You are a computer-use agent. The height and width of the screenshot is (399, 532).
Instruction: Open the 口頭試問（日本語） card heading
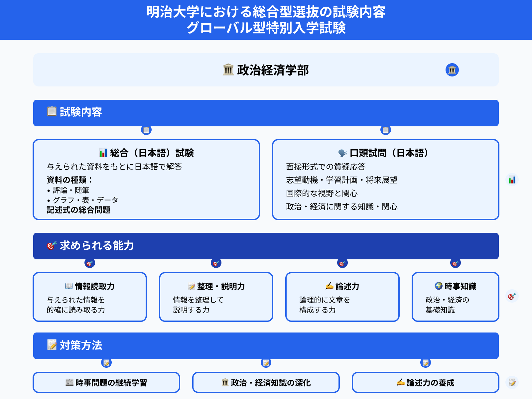click(389, 153)
